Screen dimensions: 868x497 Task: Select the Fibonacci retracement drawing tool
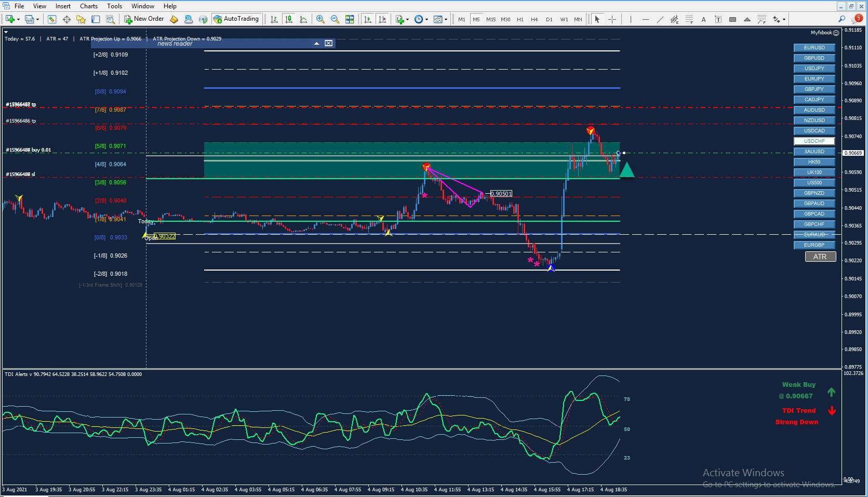pyautogui.click(x=689, y=19)
